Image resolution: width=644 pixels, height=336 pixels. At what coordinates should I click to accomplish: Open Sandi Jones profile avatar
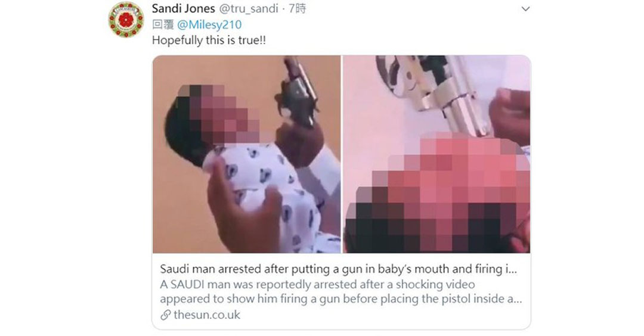pos(126,20)
